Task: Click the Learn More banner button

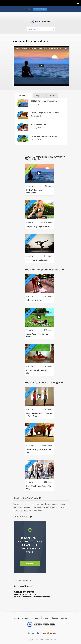Action: (x=30, y=563)
